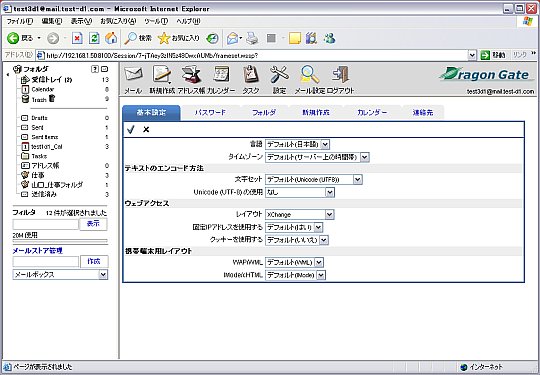Click the メールストア管理 link

coord(38,251)
